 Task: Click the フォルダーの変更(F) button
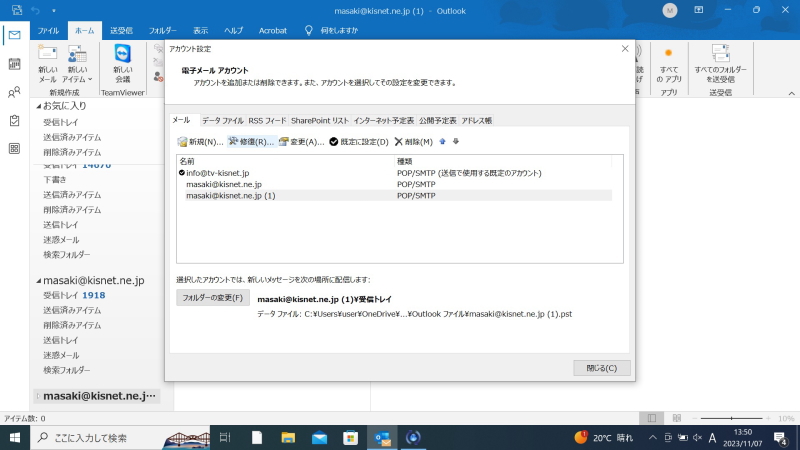coord(213,297)
